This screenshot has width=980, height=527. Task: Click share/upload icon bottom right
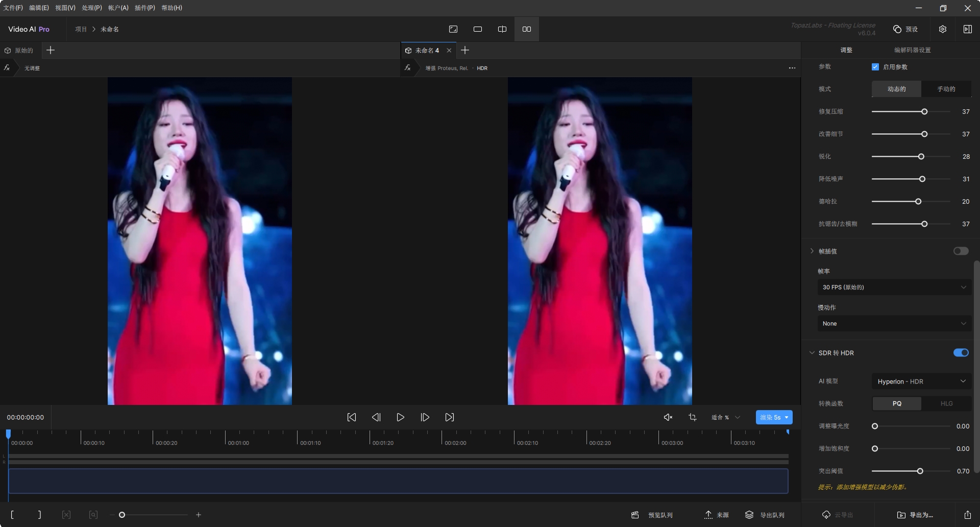[x=967, y=515]
